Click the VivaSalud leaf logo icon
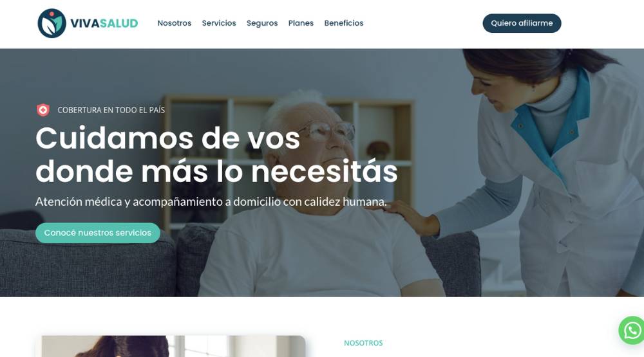 (x=52, y=23)
